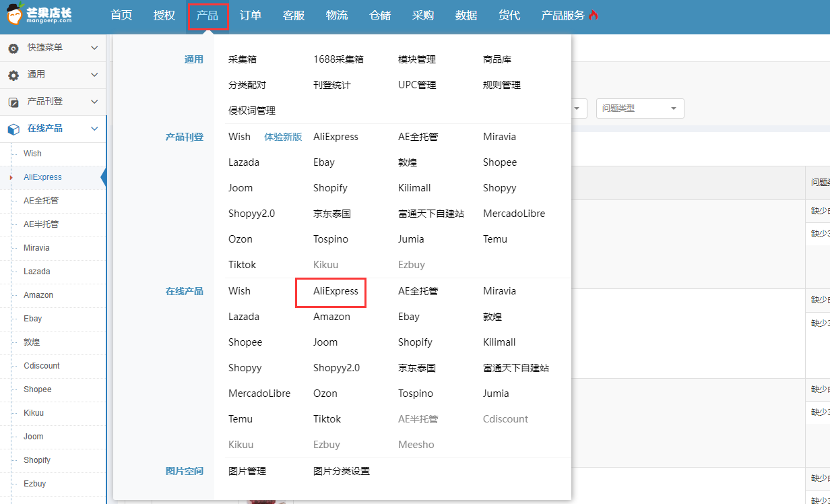Select Shopify under 产品刊登 in the menu
Viewport: 830px width, 504px height.
coord(330,188)
